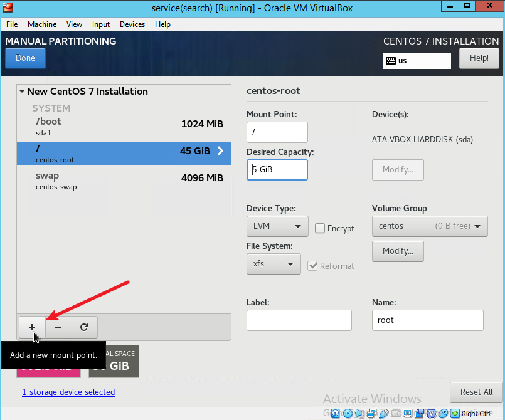Click the plus icon to add a mount point
The image size is (505, 420).
(x=32, y=327)
